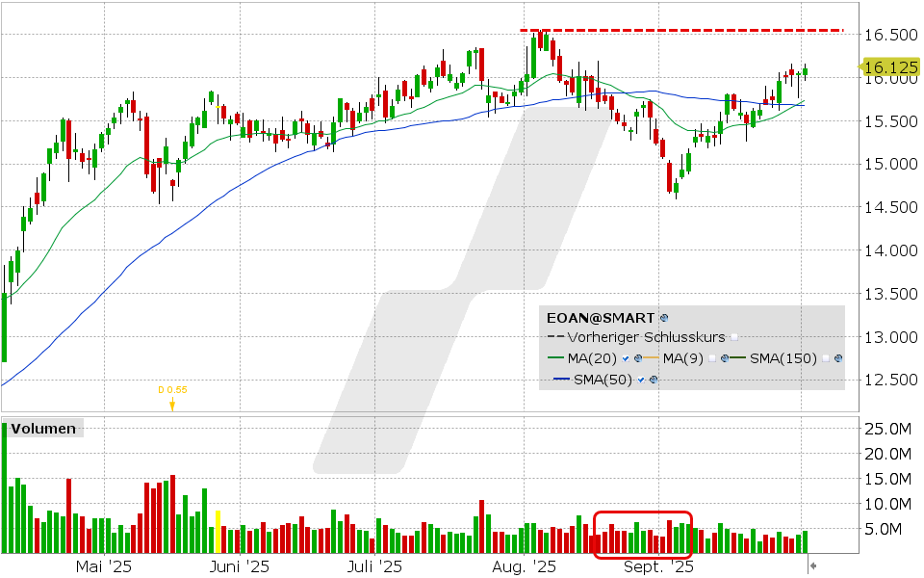This screenshot has width=924, height=578.
Task: Enable the MA(9) checkbox
Action: coord(710,358)
